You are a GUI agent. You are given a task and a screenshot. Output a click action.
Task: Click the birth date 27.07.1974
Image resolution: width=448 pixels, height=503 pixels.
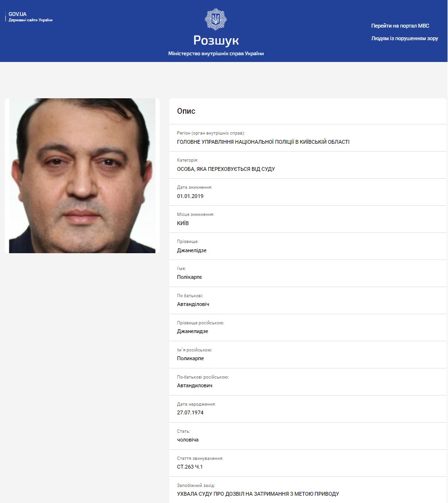coord(190,412)
